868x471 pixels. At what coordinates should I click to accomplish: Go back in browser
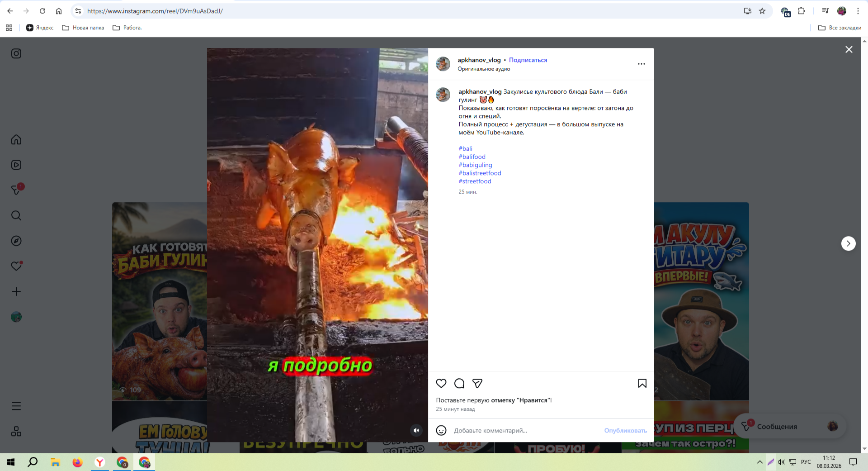click(x=10, y=11)
